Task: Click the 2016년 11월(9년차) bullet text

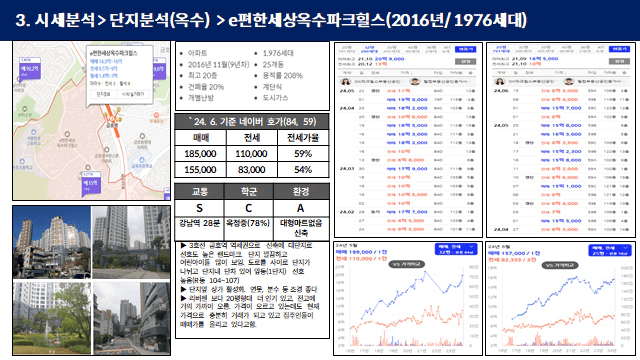Action: (x=218, y=64)
